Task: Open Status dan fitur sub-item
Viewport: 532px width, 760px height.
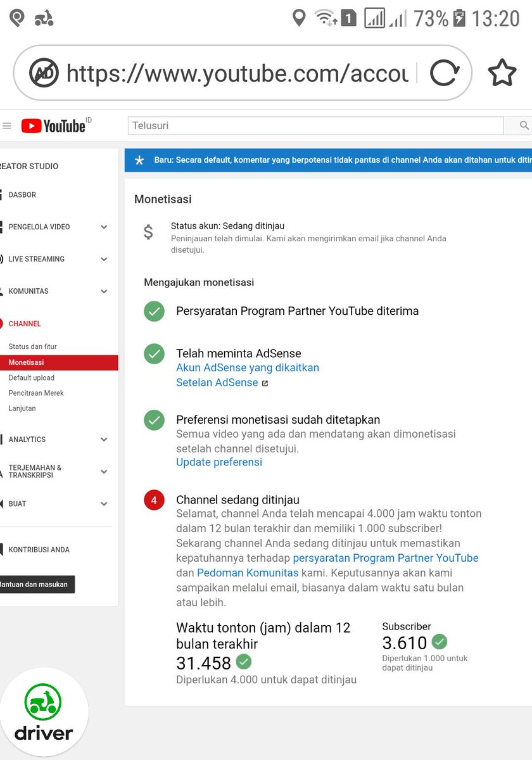Action: click(33, 346)
